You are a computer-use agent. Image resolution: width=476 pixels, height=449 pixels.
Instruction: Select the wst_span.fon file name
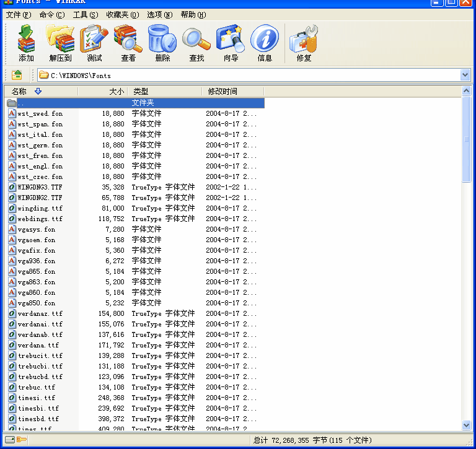click(x=40, y=124)
